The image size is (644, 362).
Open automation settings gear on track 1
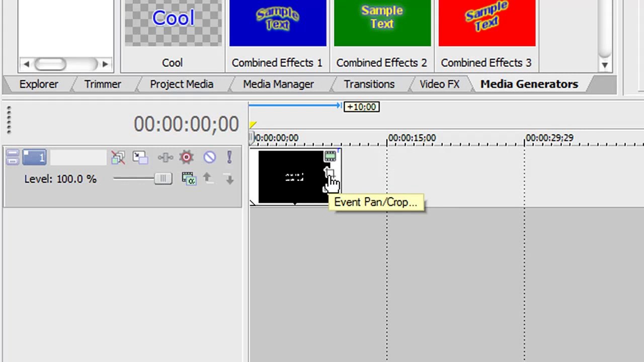point(187,157)
